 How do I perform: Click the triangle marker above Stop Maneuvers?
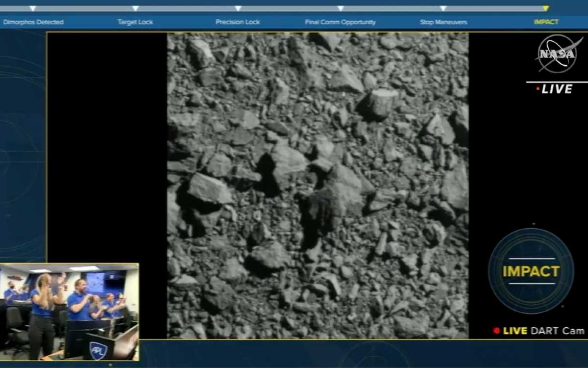pyautogui.click(x=443, y=8)
